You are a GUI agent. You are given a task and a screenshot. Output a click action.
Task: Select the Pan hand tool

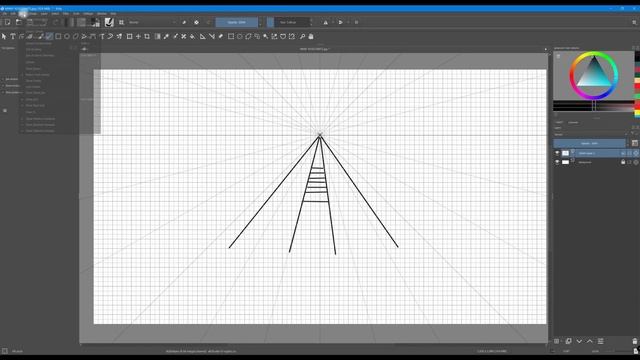coord(311,36)
